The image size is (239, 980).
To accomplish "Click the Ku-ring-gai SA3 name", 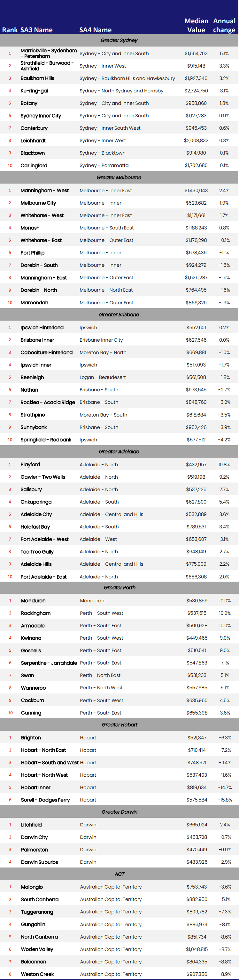I will pos(34,91).
